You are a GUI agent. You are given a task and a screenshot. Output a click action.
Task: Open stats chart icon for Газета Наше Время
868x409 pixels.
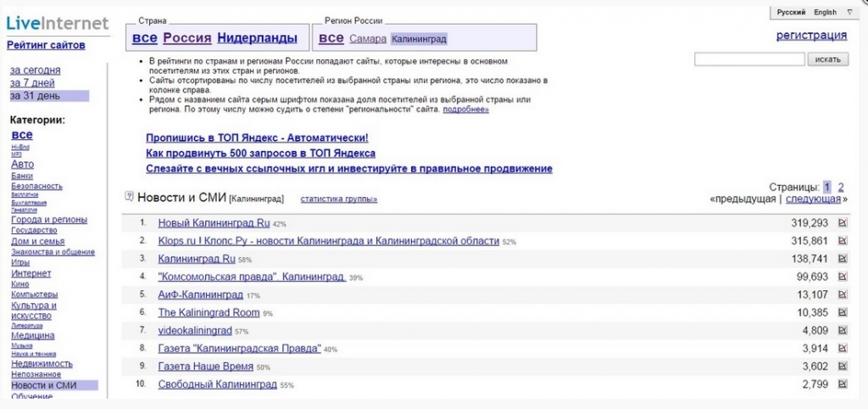coord(843,367)
